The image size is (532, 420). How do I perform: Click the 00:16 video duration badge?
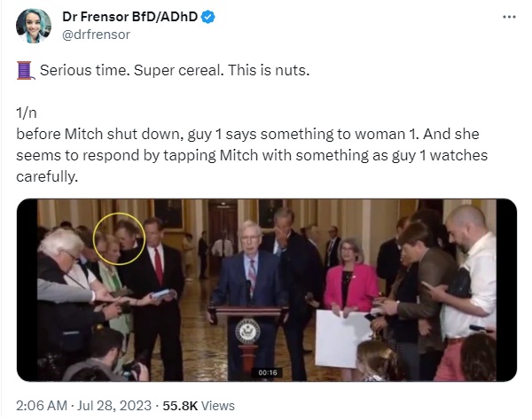[268, 372]
